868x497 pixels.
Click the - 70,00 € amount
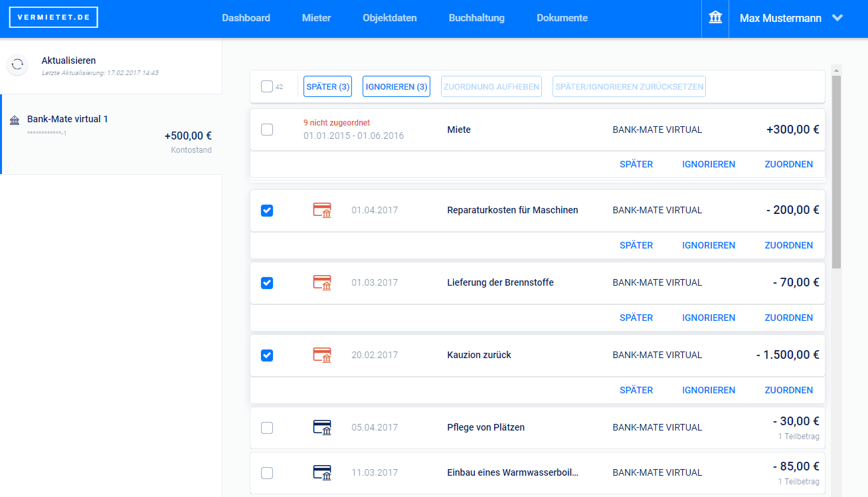[x=796, y=282]
